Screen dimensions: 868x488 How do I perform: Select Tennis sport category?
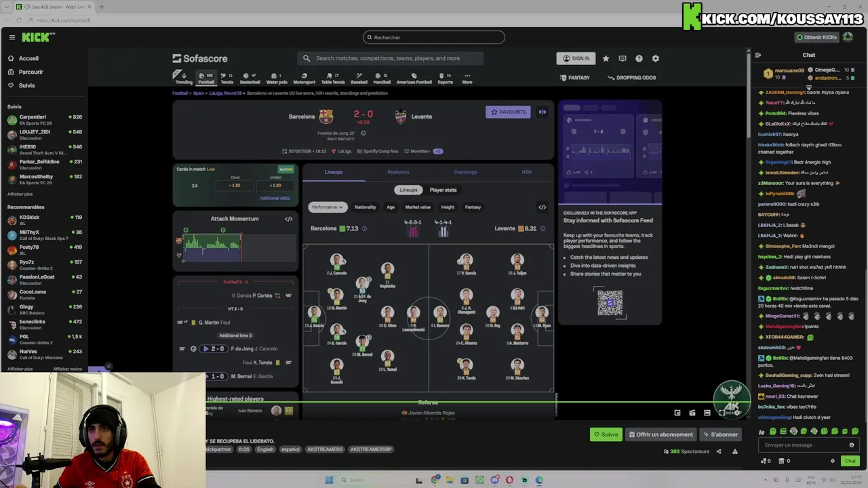pos(226,78)
